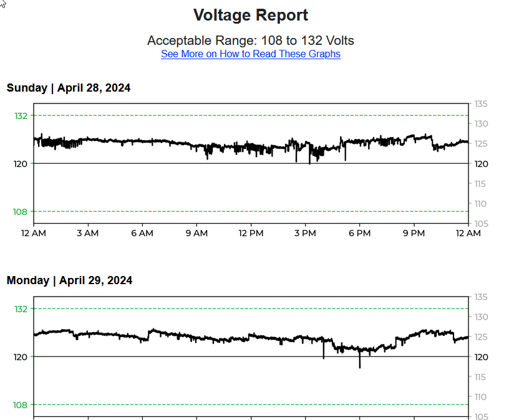Click the Acceptable Range: 108 to 132 Volts text

251,41
